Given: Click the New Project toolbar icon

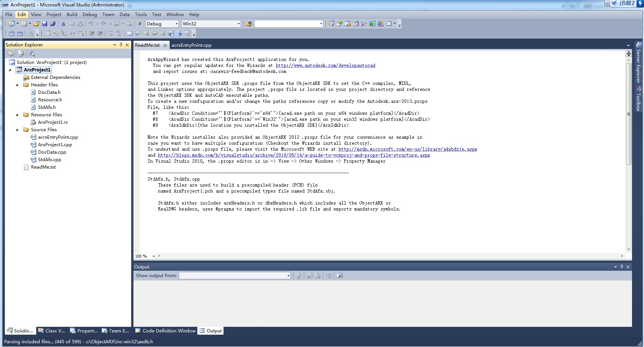Looking at the screenshot, I should coord(11,24).
